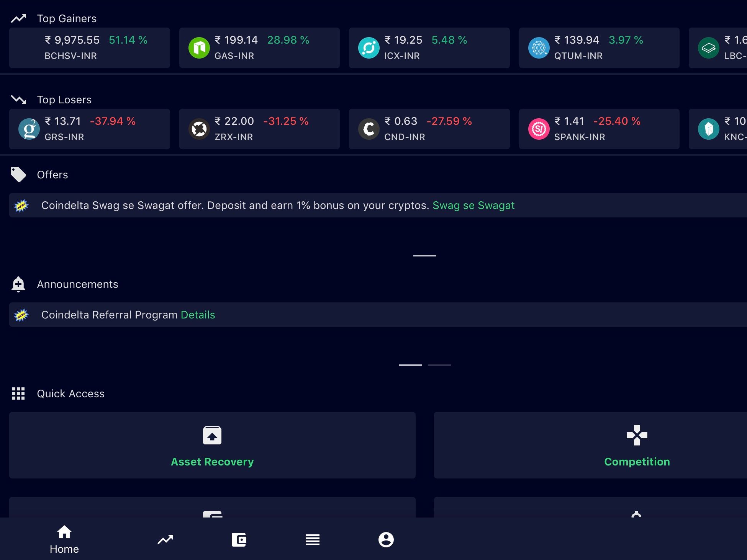Click the Offers heading

click(x=52, y=175)
